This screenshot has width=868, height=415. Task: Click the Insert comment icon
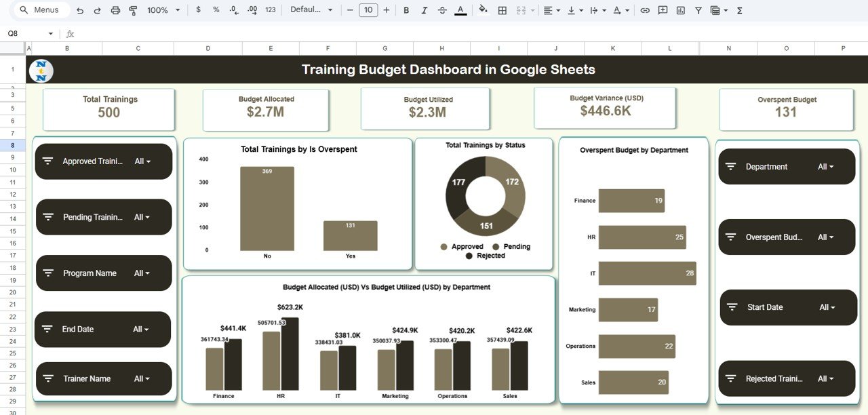click(663, 10)
